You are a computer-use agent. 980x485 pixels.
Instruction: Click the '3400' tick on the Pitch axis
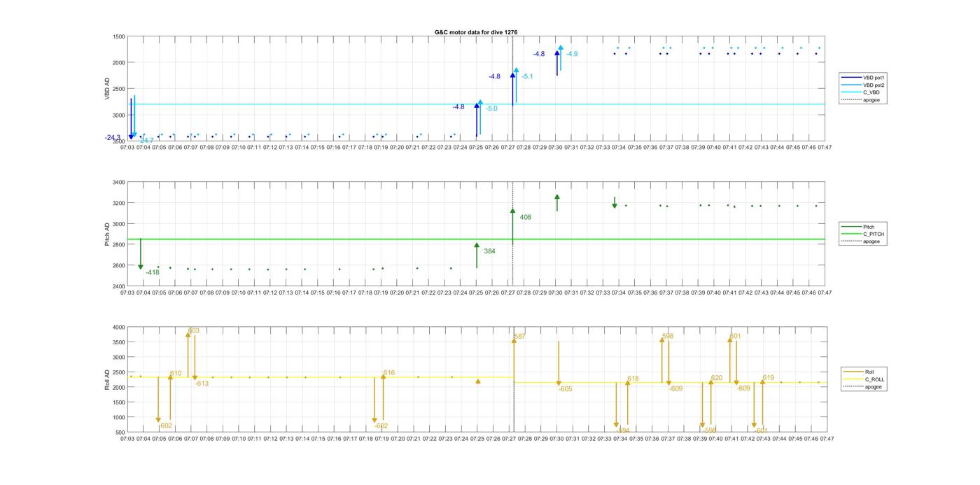(x=118, y=183)
